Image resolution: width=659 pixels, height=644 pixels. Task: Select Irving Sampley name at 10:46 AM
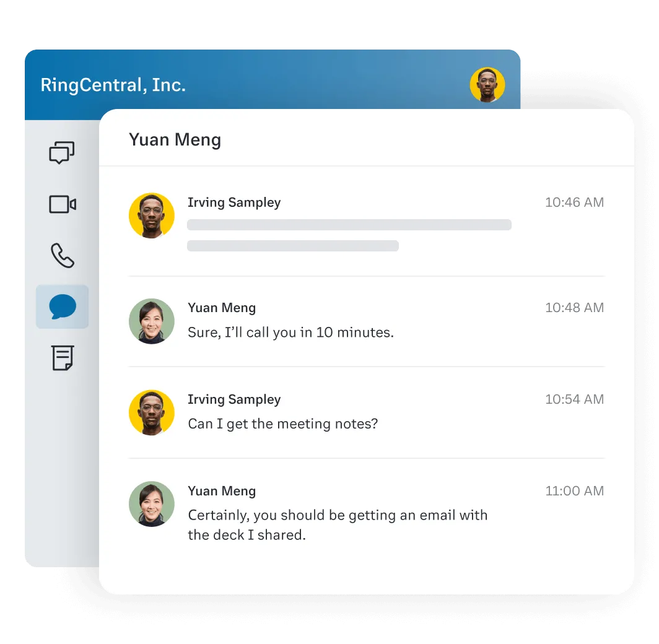click(234, 202)
